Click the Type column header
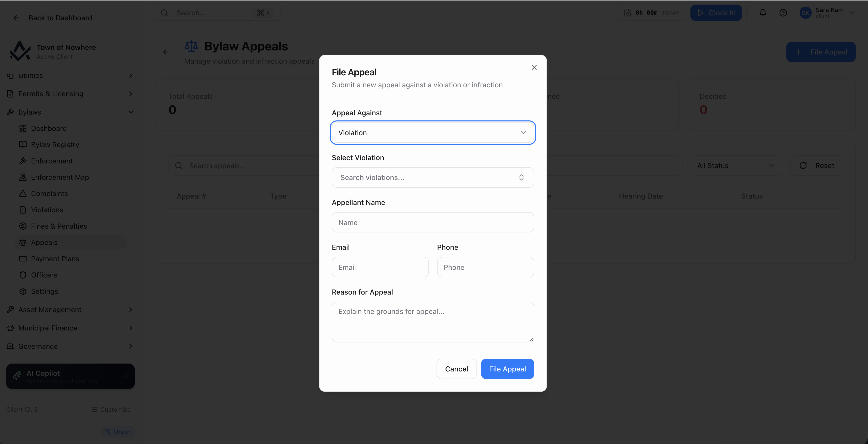 (278, 196)
